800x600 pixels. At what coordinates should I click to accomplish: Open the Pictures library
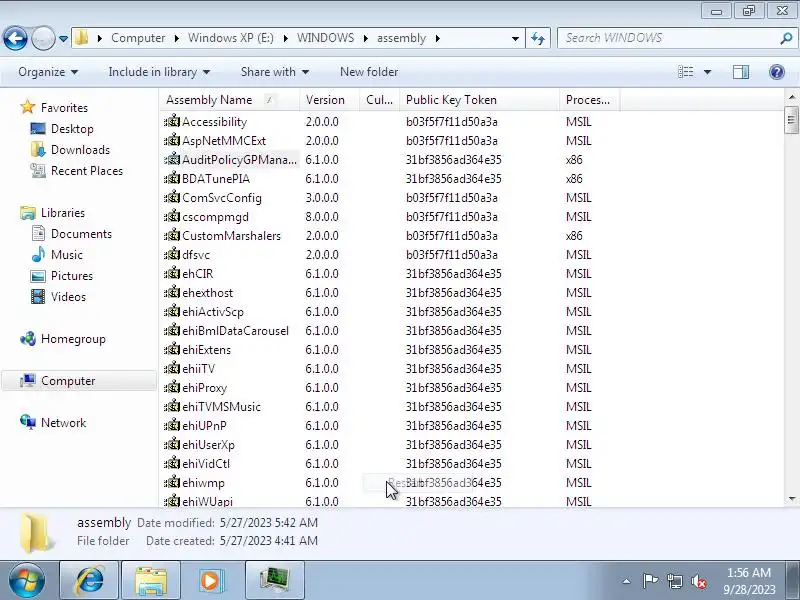click(72, 276)
